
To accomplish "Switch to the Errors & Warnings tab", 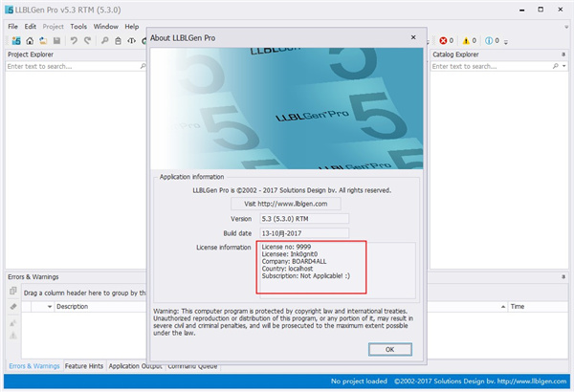I will [x=34, y=366].
